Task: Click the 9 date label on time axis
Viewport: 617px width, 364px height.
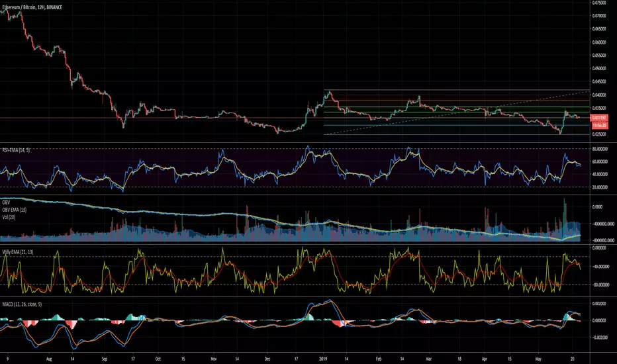Action: coord(7,359)
